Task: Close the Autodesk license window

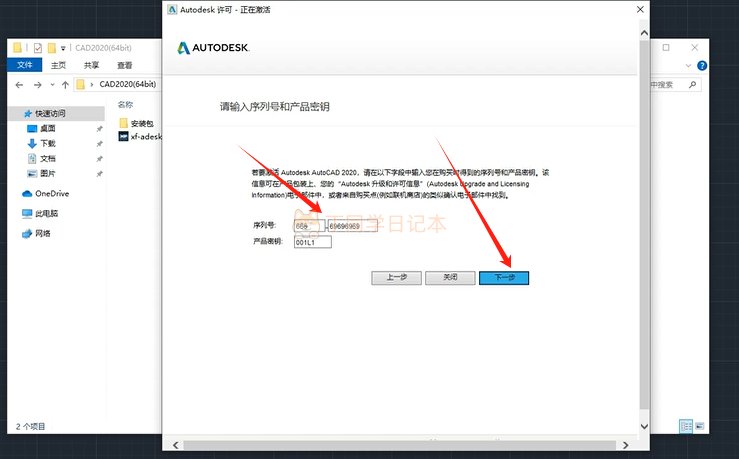Action: pos(640,9)
